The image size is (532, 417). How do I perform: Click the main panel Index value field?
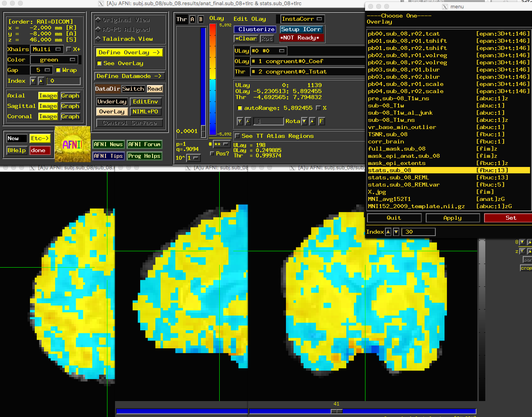coord(64,81)
